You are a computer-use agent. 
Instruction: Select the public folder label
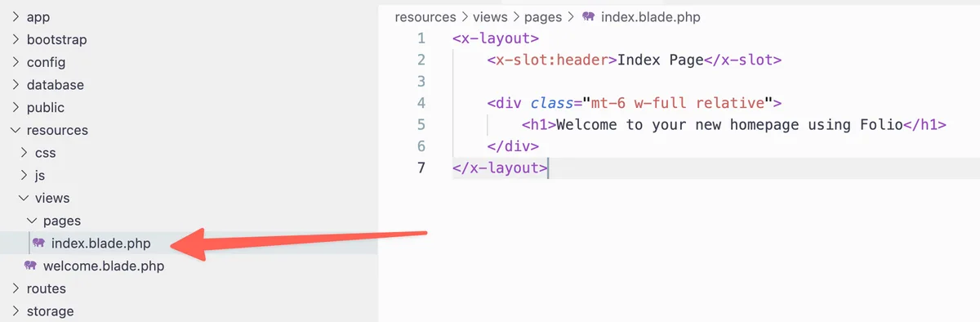[x=45, y=107]
